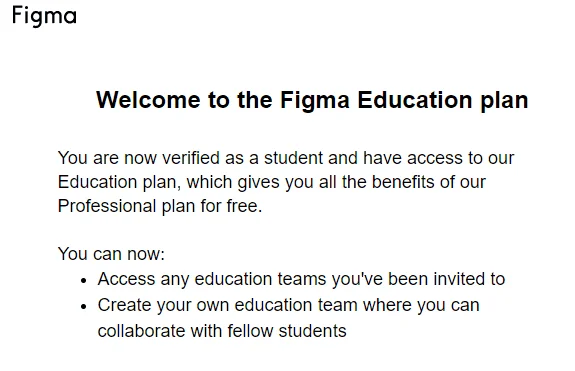Click the word 'verified' in the first paragraph
The width and height of the screenshot is (575, 371).
point(191,158)
